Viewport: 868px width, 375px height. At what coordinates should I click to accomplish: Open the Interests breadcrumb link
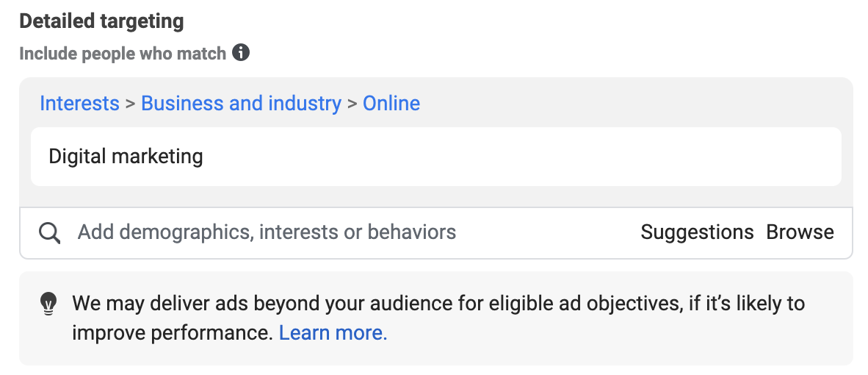click(x=80, y=104)
